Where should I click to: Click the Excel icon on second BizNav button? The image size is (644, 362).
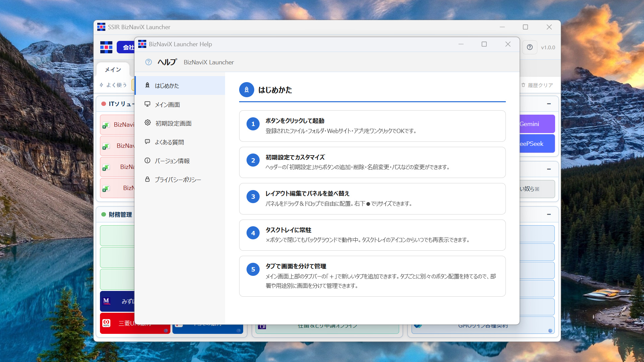click(x=106, y=146)
